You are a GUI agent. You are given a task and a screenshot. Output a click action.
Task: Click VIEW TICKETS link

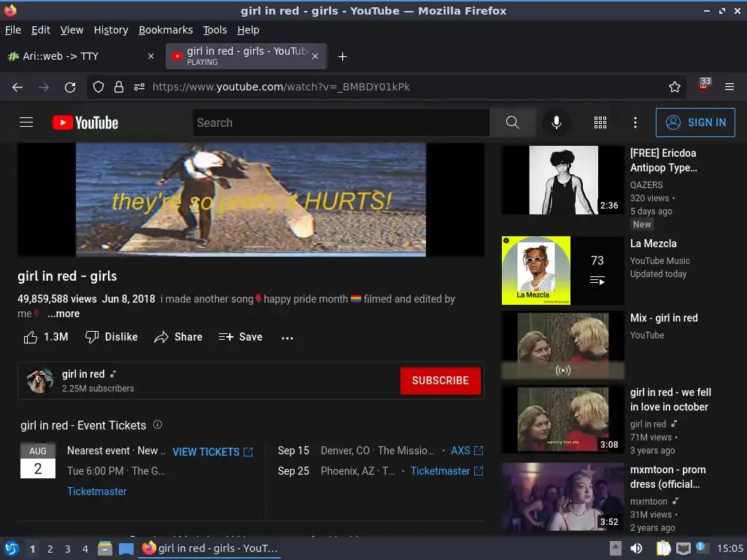tap(212, 451)
